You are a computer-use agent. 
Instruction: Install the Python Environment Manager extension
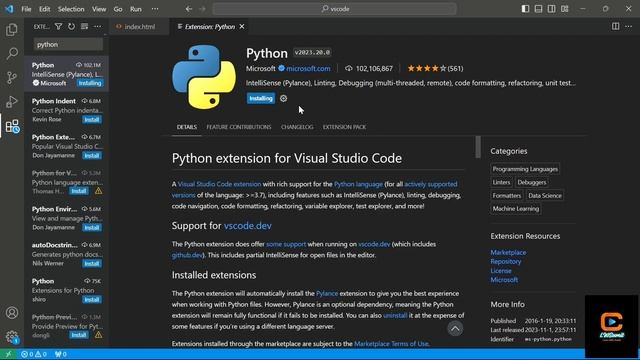(x=92, y=227)
